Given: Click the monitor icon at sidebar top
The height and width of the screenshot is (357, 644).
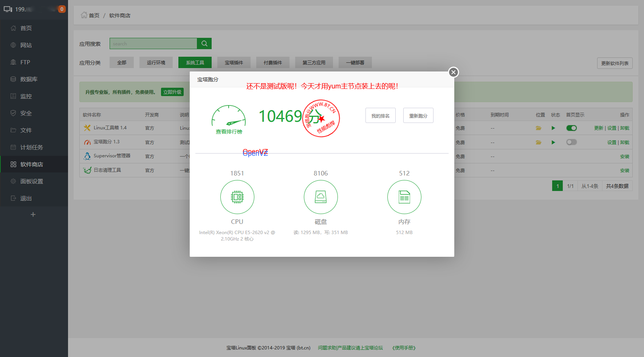Looking at the screenshot, I should [x=8, y=9].
